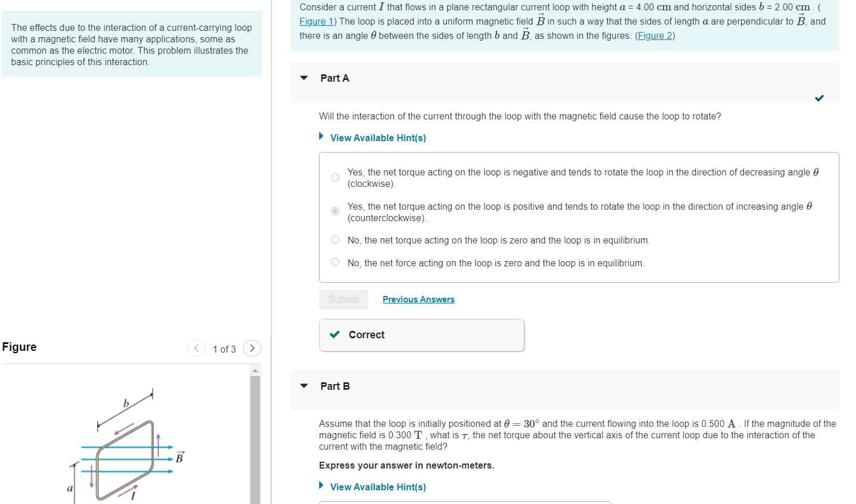The image size is (856, 504).
Task: Click the previous figure arrow
Action: [197, 349]
